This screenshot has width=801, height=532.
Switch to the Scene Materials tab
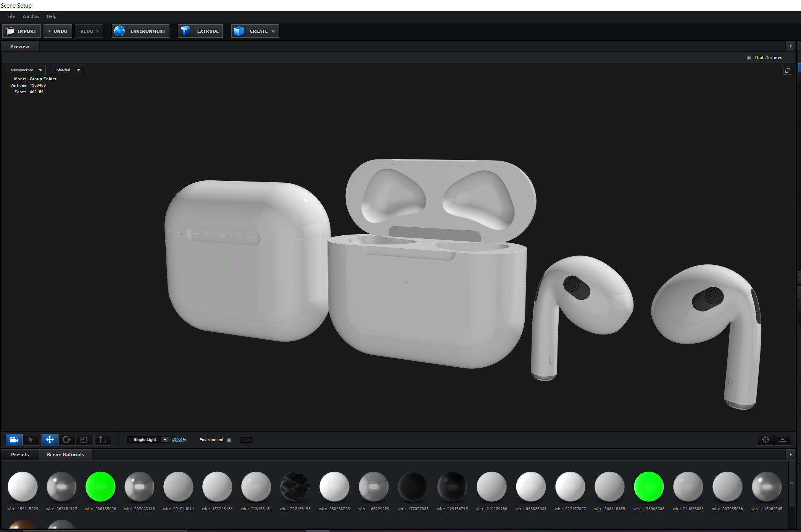click(x=65, y=455)
